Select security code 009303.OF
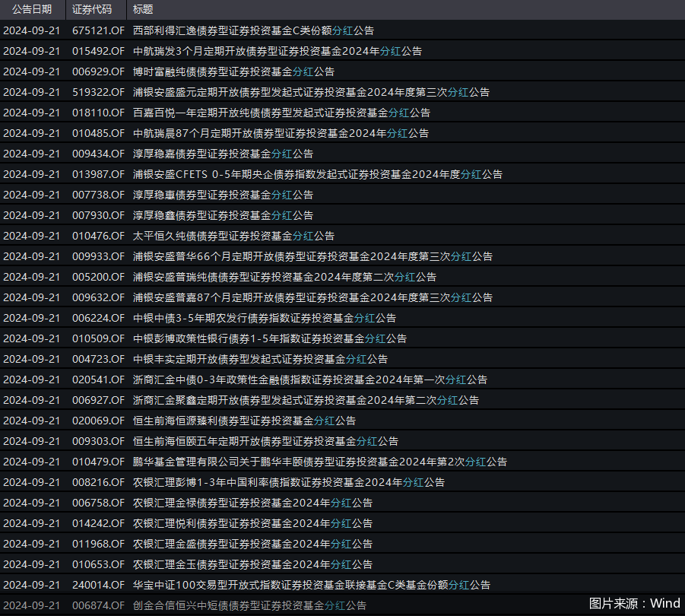685x616 pixels. (x=98, y=441)
